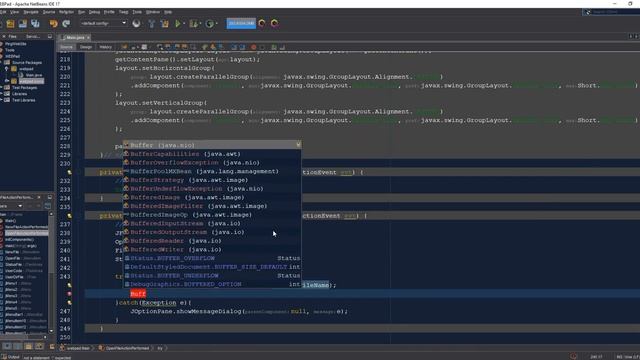Click the Debug Project toolbar icon
The height and width of the screenshot is (360, 640).
[x=193, y=24]
